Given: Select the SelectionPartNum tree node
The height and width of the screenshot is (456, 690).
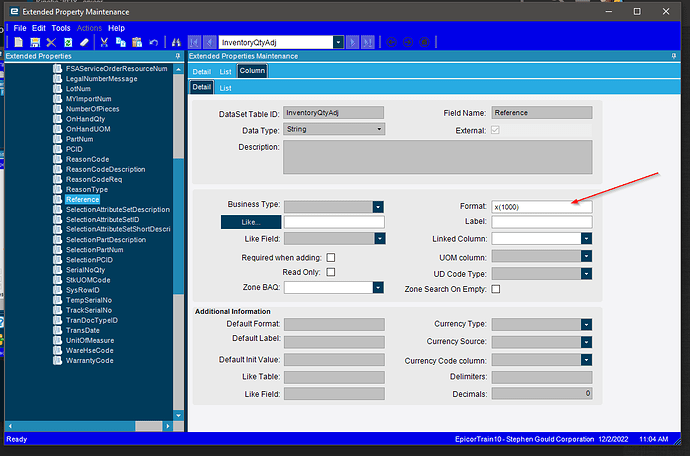Looking at the screenshot, I should pos(94,250).
